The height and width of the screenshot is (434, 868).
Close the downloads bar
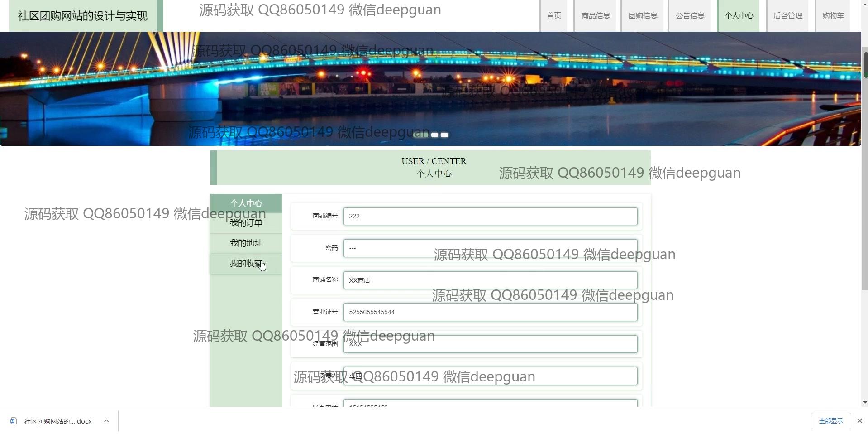[x=859, y=421]
